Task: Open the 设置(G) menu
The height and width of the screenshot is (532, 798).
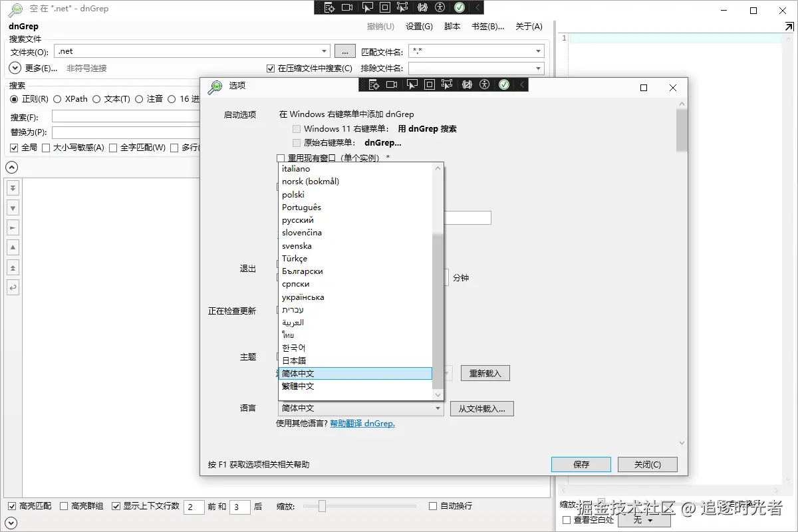Action: [419, 27]
